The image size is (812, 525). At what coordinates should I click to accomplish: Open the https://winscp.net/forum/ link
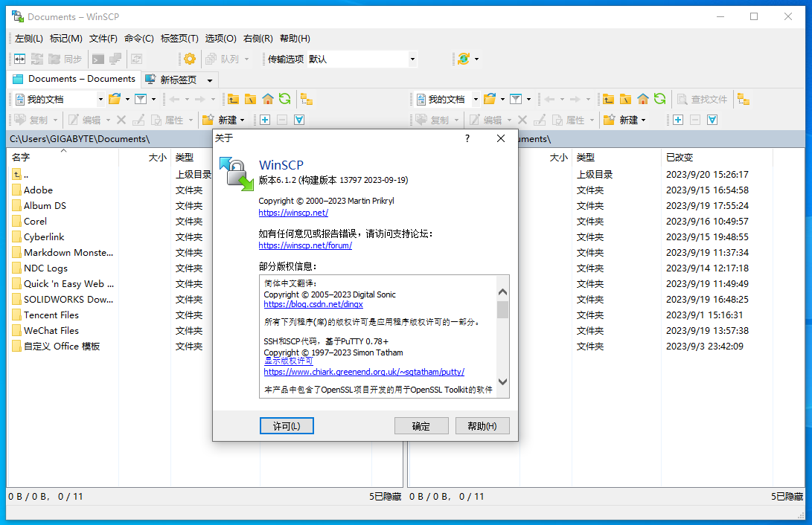[x=305, y=245]
